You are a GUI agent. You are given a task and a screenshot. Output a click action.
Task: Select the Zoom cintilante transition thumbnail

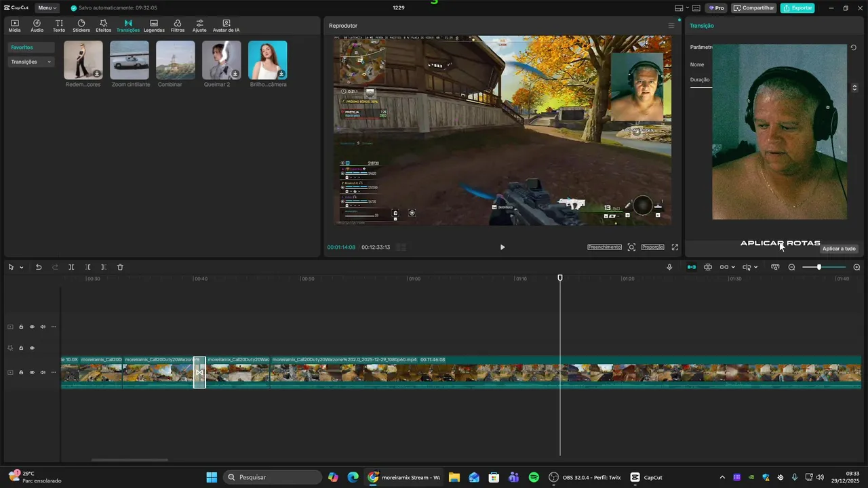[x=130, y=60]
